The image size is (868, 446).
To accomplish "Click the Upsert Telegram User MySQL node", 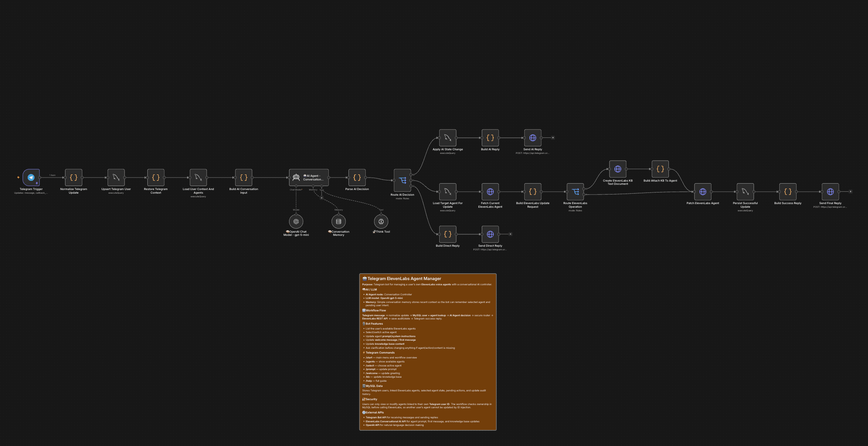I will [116, 177].
